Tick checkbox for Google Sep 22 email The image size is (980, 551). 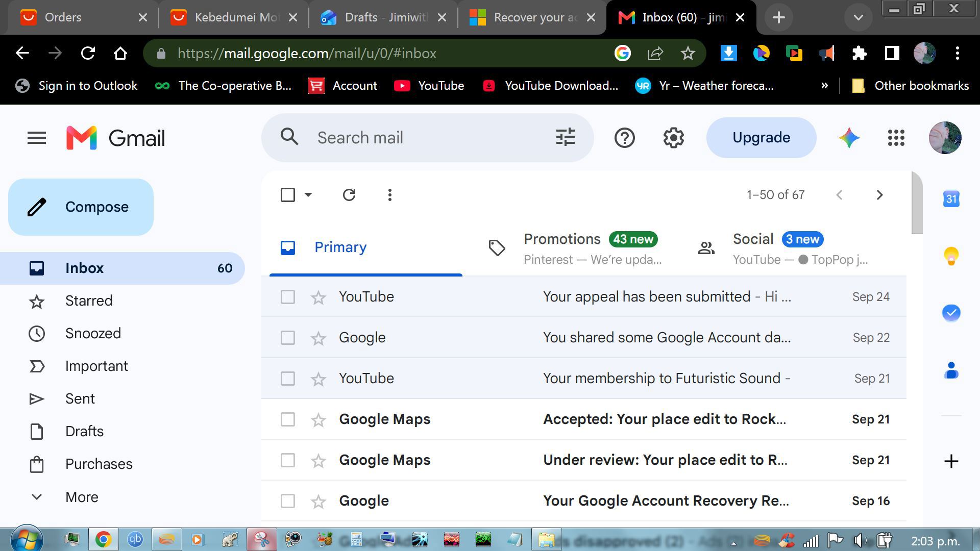click(x=288, y=338)
